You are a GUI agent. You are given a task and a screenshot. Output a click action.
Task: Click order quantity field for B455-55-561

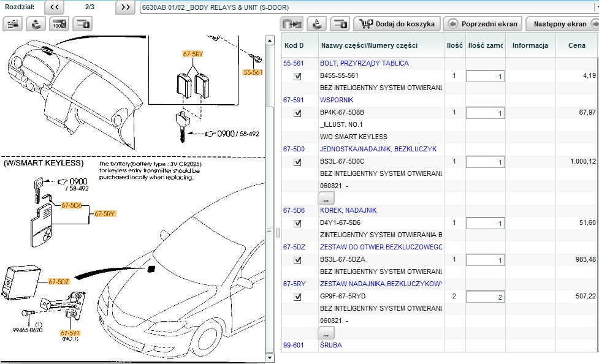click(x=485, y=76)
